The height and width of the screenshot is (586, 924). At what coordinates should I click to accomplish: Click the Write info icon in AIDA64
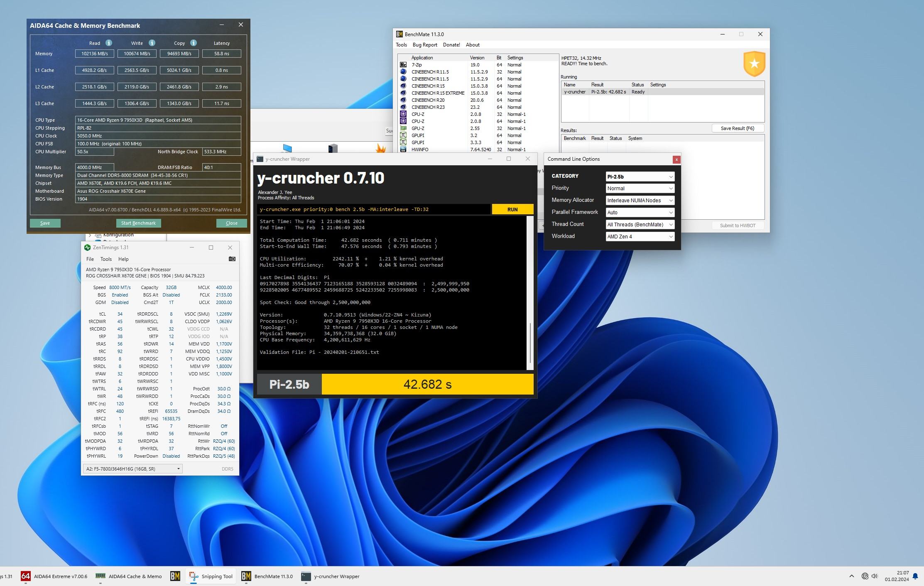(x=152, y=43)
